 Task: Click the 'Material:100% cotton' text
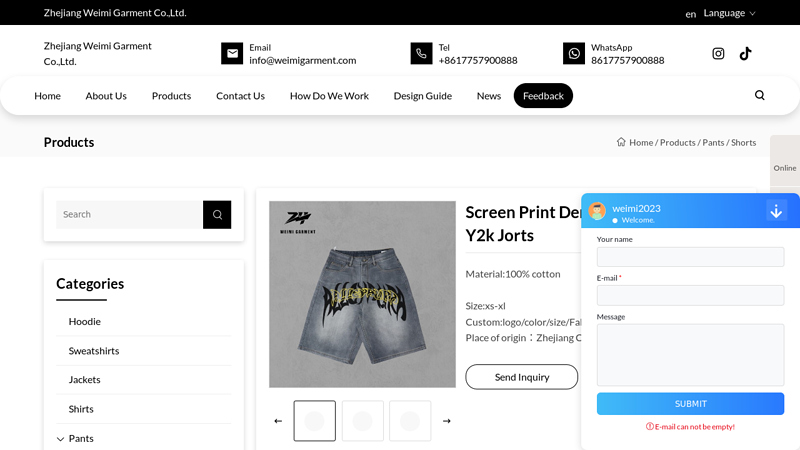513,274
